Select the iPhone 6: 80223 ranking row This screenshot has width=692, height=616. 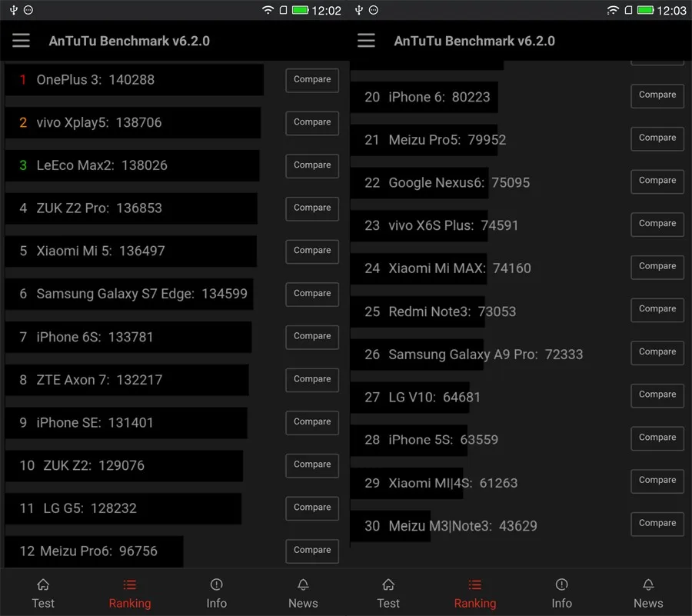tap(424, 97)
